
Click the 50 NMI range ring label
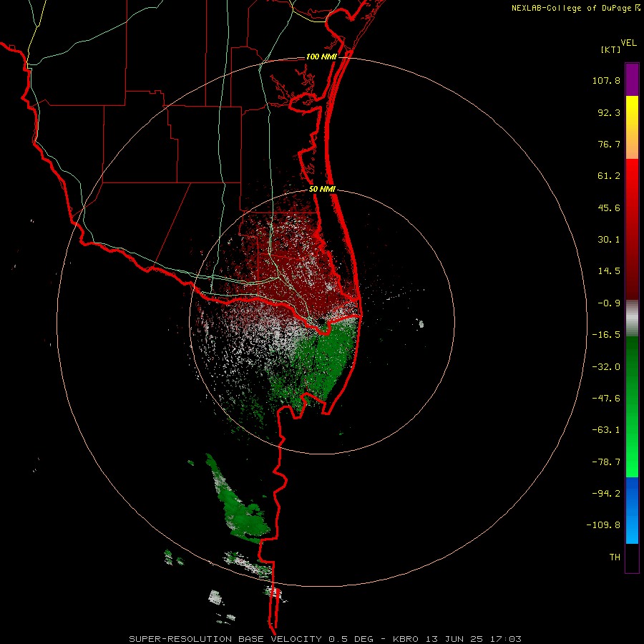(323, 190)
